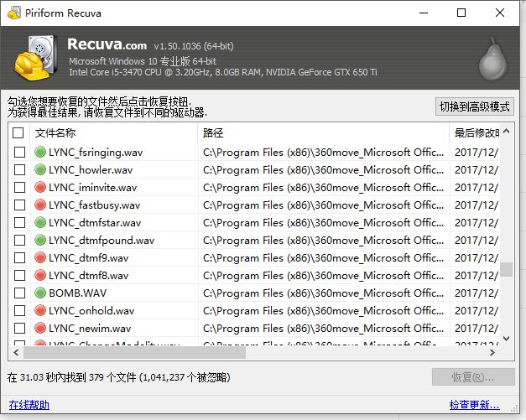Select file name LYNC_howler.wav
This screenshot has width=526, height=420.
tap(91, 170)
